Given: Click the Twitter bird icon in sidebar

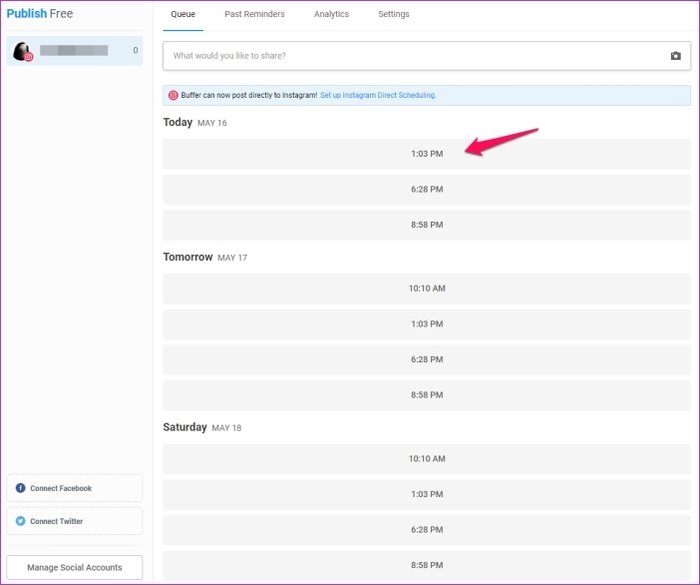Looking at the screenshot, I should point(20,521).
